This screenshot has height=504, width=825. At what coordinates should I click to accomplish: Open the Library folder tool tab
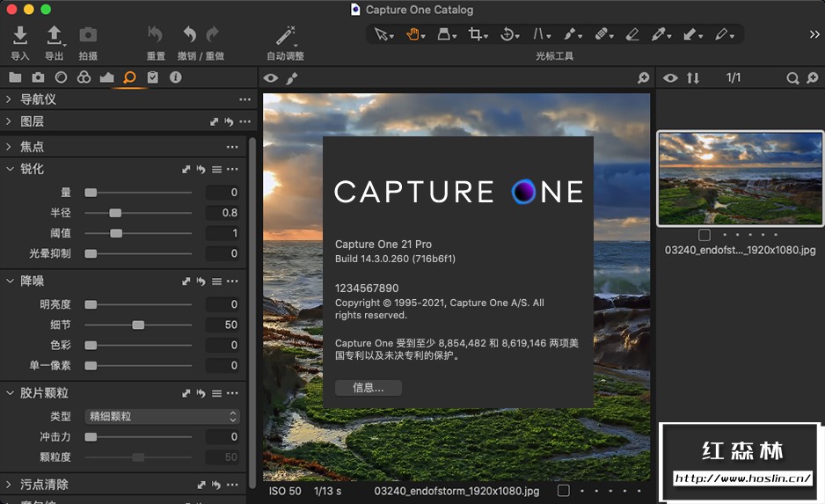pos(15,77)
